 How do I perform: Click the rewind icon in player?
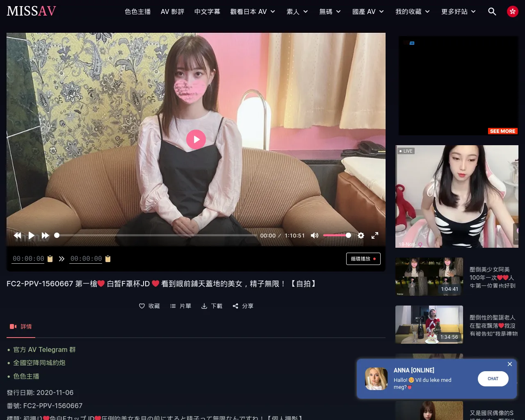click(17, 235)
